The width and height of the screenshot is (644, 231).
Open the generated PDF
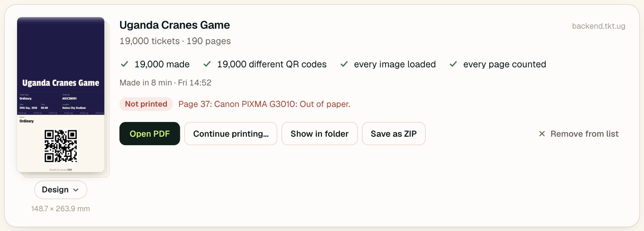(149, 134)
